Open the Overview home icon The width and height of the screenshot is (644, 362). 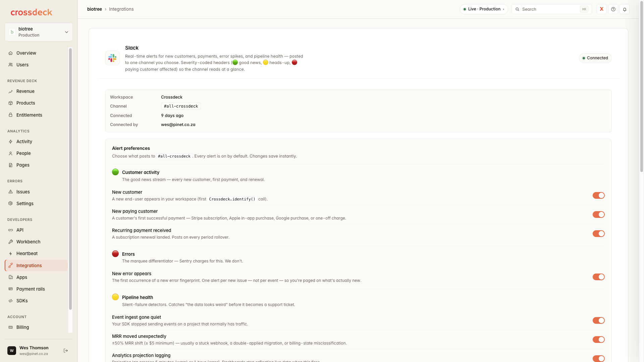click(x=11, y=53)
